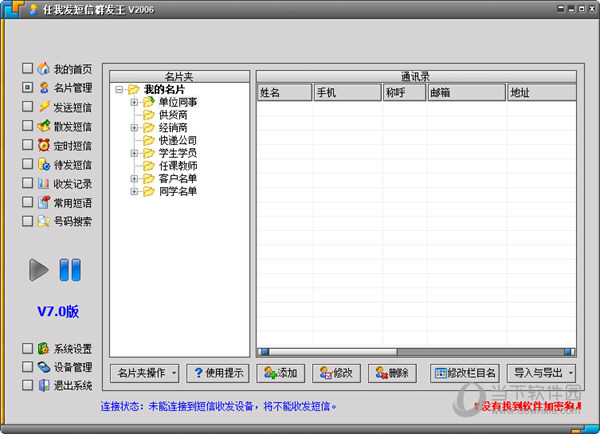The width and height of the screenshot is (600, 434).
Task: Click the grey play arrow button
Action: click(x=39, y=270)
